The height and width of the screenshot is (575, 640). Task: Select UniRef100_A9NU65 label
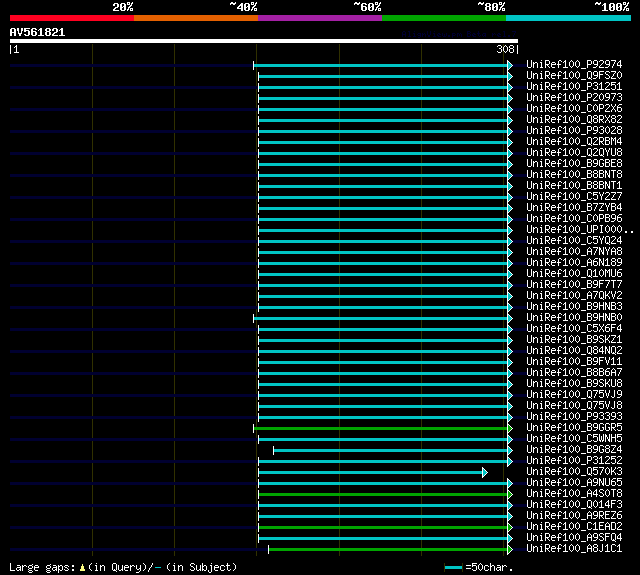pos(574,483)
